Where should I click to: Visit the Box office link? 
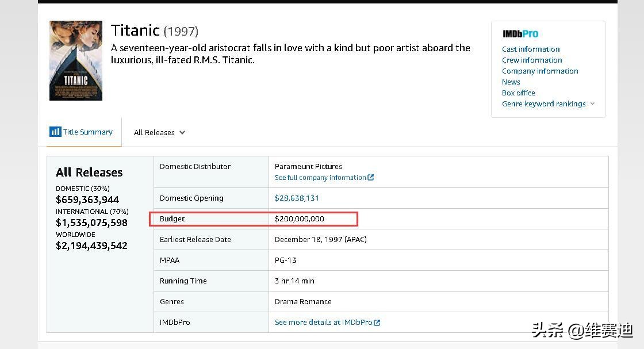click(518, 93)
